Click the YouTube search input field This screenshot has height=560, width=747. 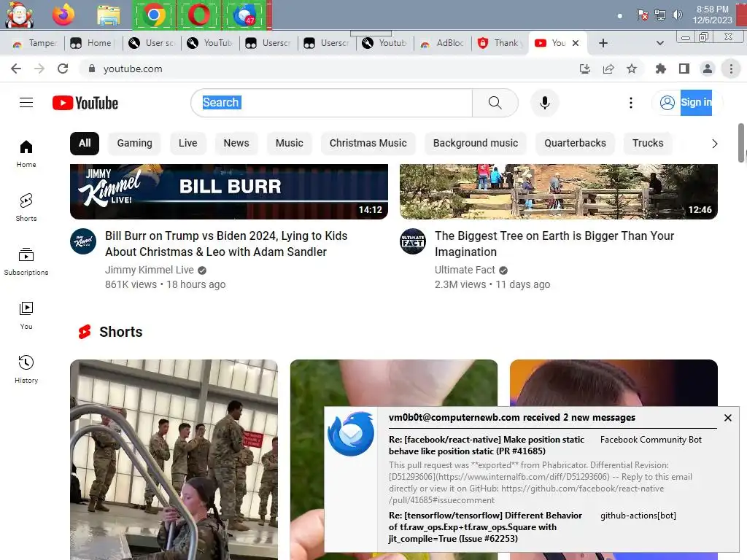332,102
